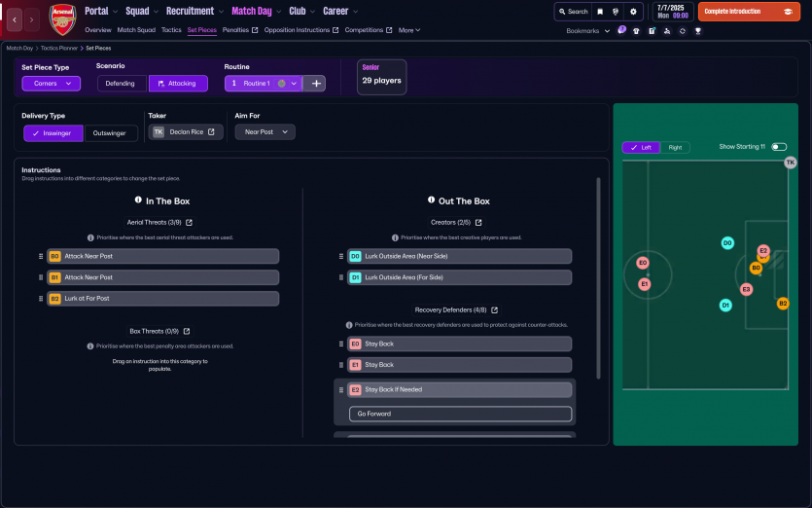Click the Arsenal club badge
The width and height of the screenshot is (812, 508).
pyautogui.click(x=62, y=19)
